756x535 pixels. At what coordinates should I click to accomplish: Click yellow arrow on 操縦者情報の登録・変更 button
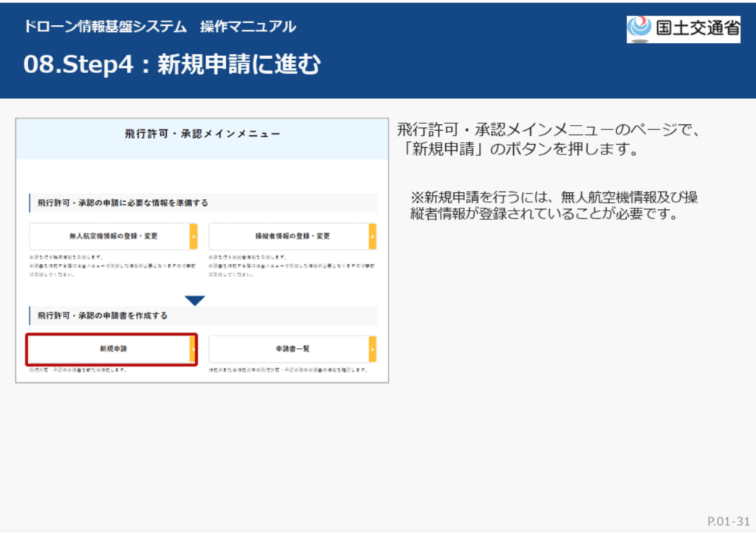tap(372, 236)
